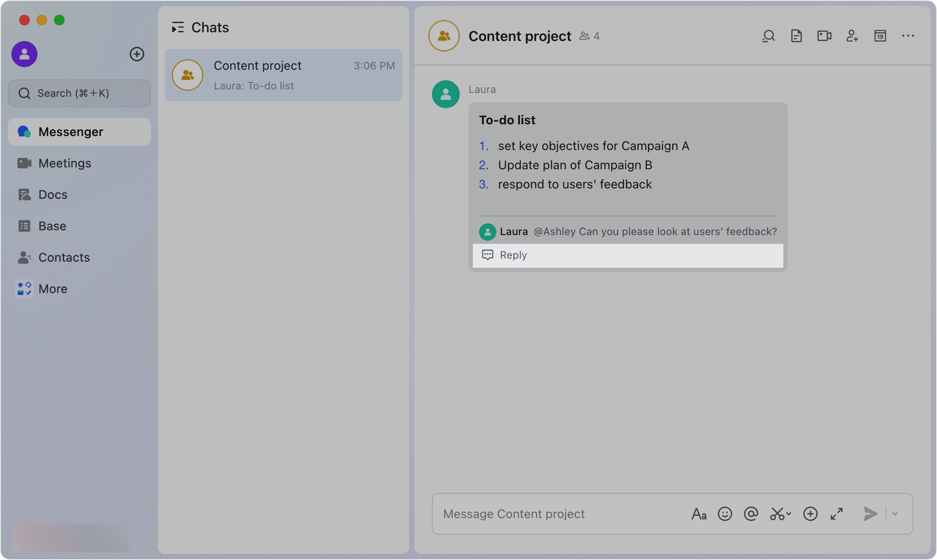The image size is (937, 560).
Task: Send the message with the send arrow
Action: tap(870, 514)
